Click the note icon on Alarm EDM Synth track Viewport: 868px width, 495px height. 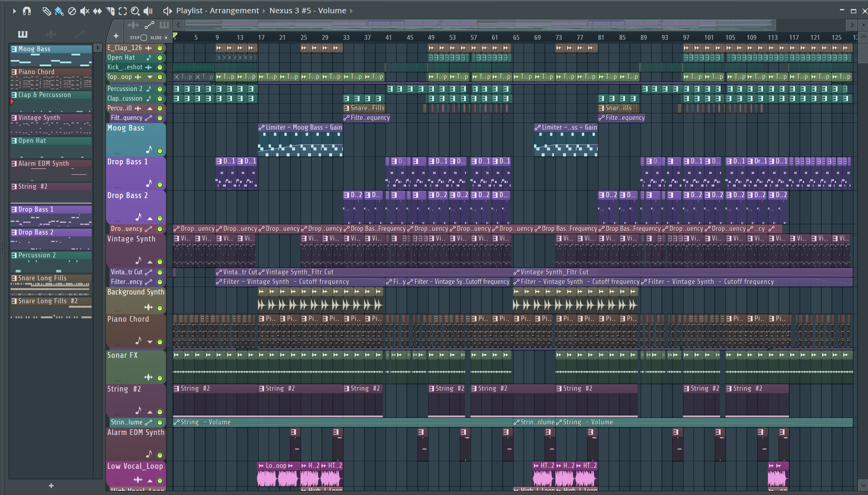(149, 454)
